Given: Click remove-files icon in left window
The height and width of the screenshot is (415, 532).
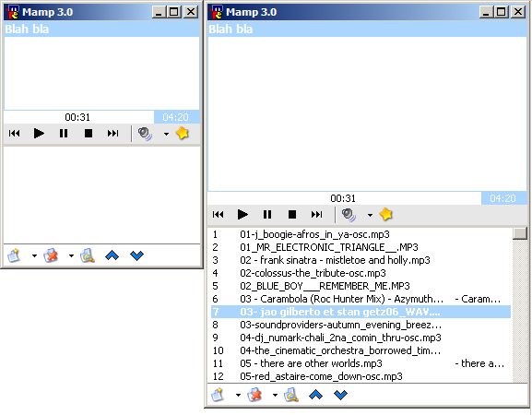Looking at the screenshot, I should (x=51, y=255).
